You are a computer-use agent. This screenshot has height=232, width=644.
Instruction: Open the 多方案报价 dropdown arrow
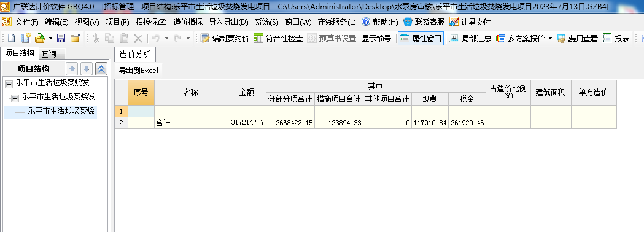coord(550,39)
